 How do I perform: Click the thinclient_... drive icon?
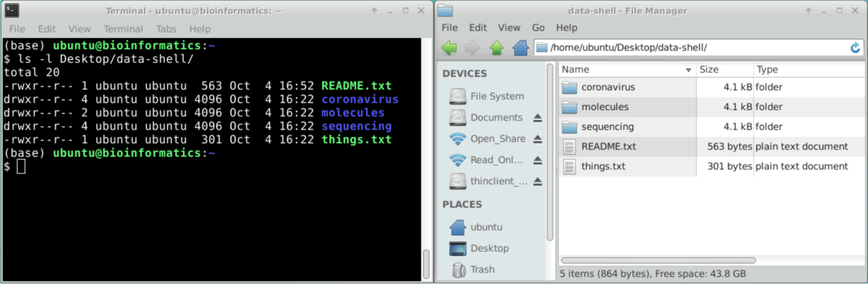pyautogui.click(x=458, y=181)
